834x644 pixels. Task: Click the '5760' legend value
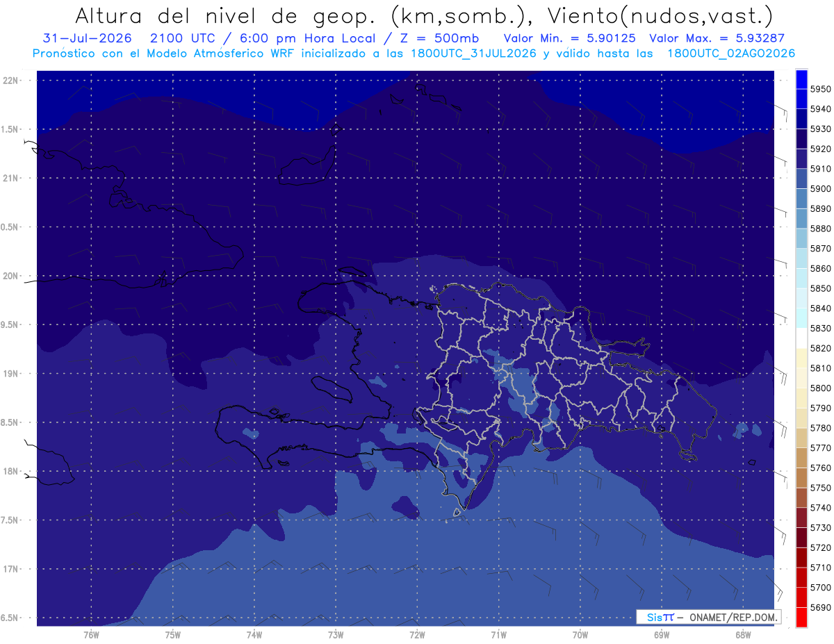coord(821,468)
